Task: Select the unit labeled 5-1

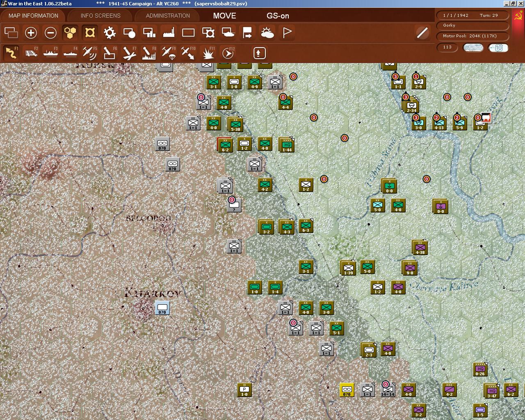Action: (x=336, y=328)
